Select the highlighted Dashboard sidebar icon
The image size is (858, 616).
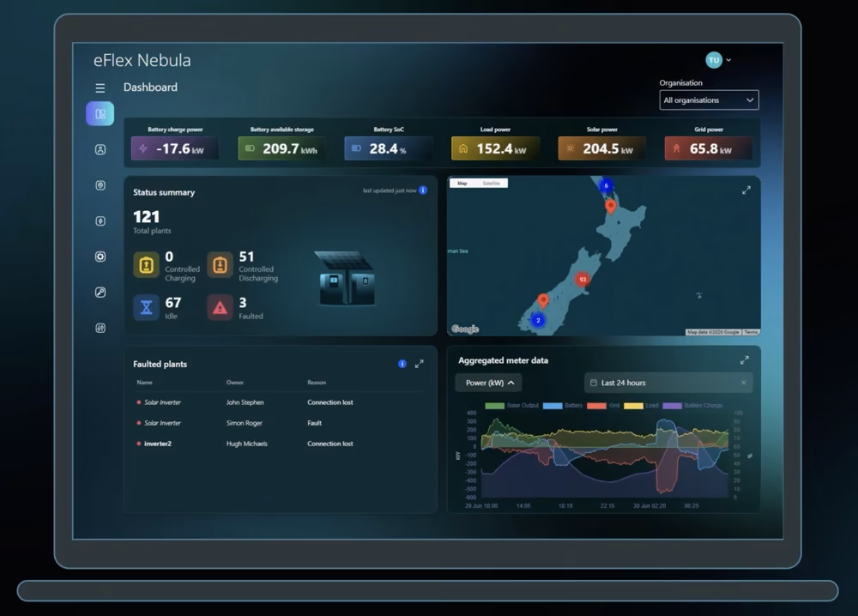(100, 114)
